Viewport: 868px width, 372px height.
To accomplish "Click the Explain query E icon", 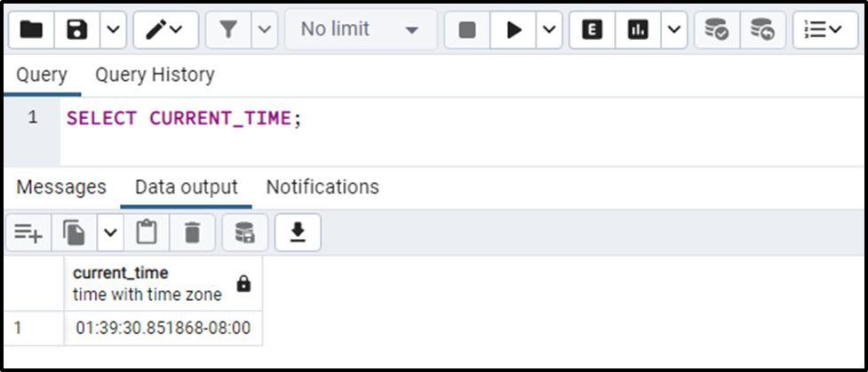I will 593,30.
